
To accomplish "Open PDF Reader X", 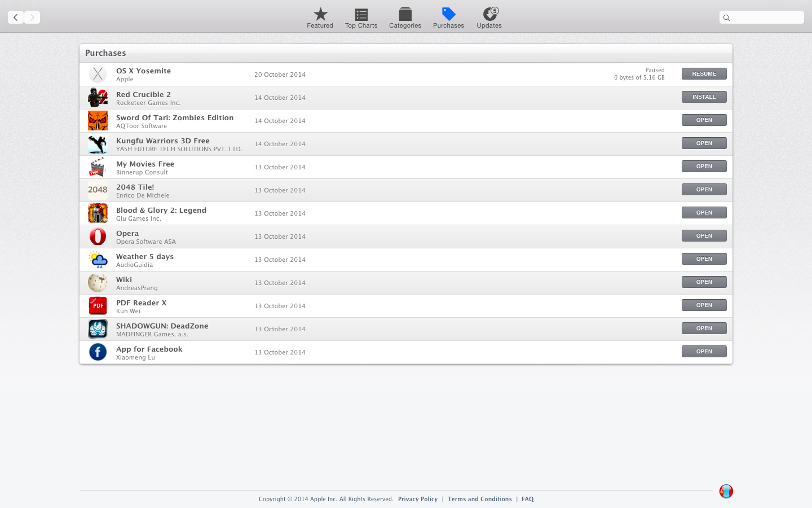I will coord(704,305).
